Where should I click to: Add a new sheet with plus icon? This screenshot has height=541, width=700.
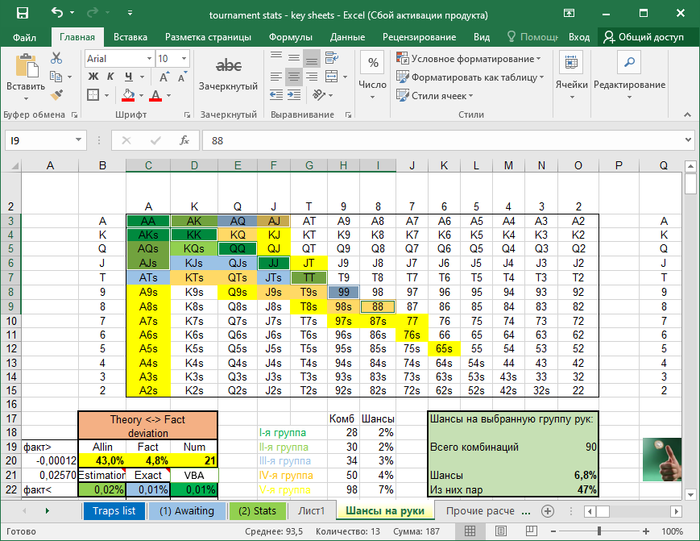tap(547, 511)
